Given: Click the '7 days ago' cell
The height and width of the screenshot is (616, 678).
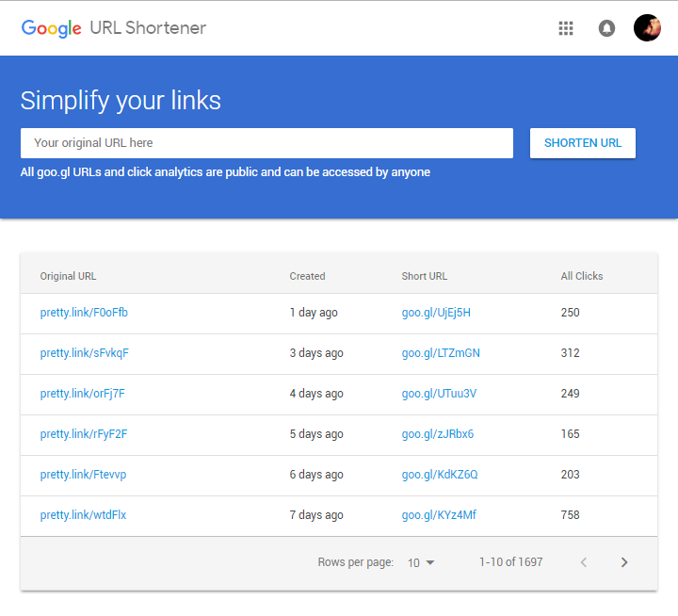Looking at the screenshot, I should click(x=316, y=515).
